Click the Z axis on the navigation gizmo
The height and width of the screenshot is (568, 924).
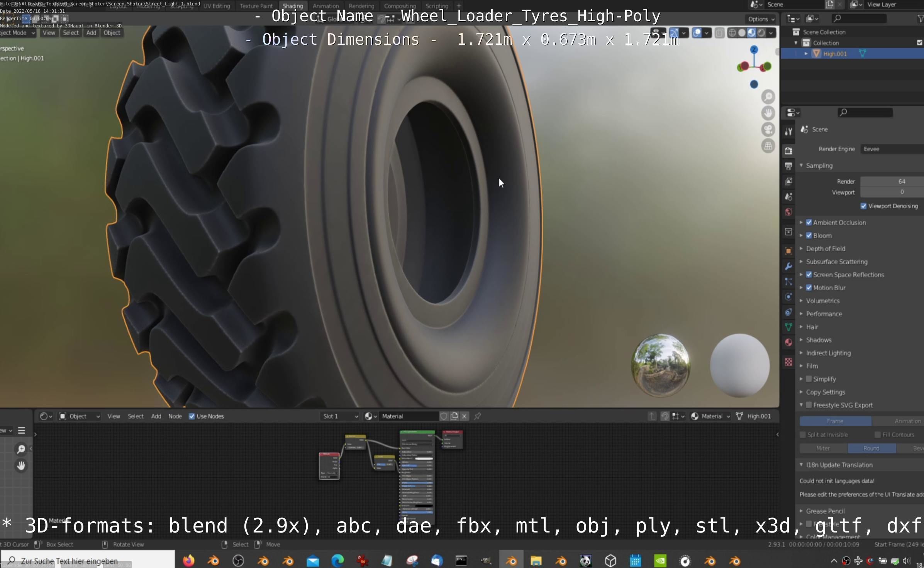click(x=754, y=49)
